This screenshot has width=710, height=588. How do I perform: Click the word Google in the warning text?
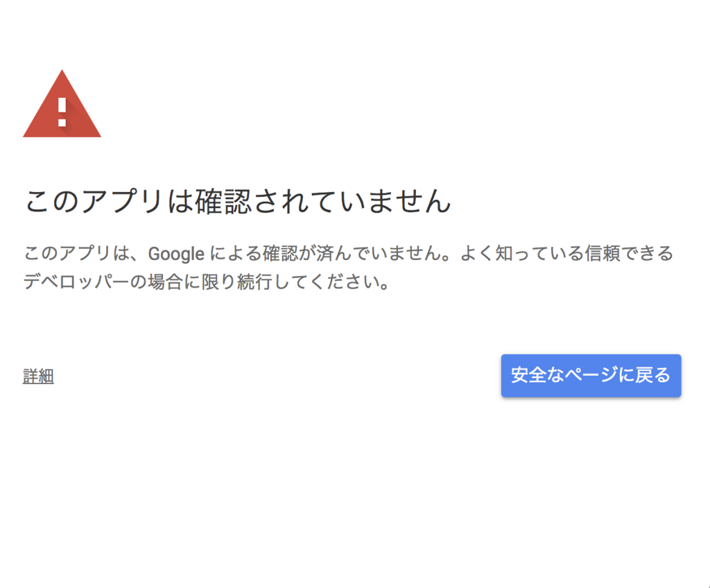tap(176, 254)
